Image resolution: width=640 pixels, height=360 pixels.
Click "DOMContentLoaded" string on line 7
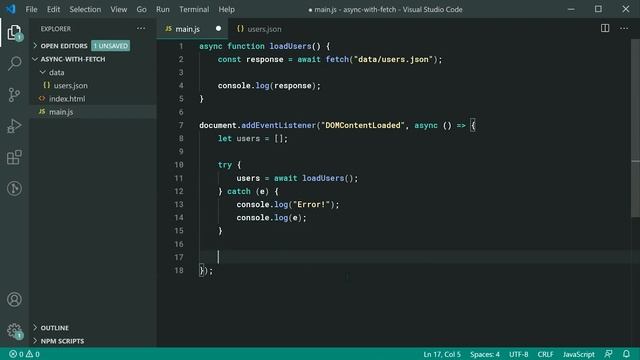[362, 125]
